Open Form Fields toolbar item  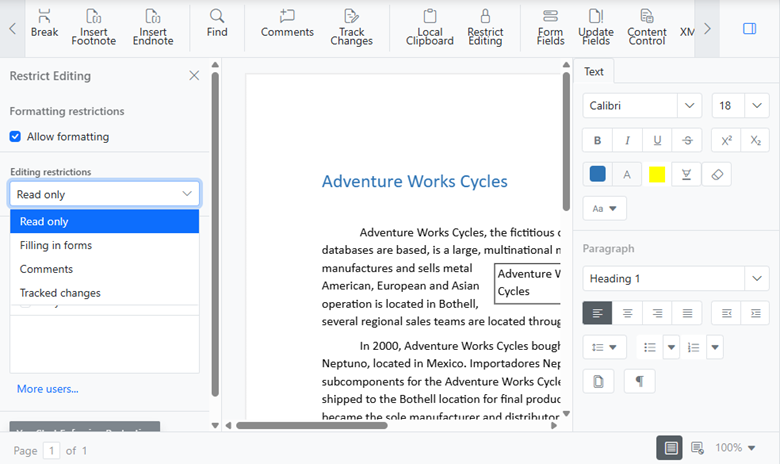(x=550, y=27)
